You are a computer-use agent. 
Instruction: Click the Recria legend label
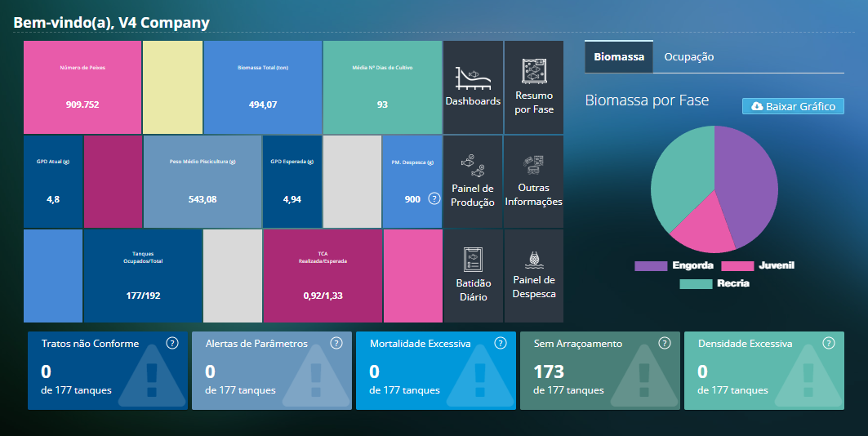[x=733, y=283]
